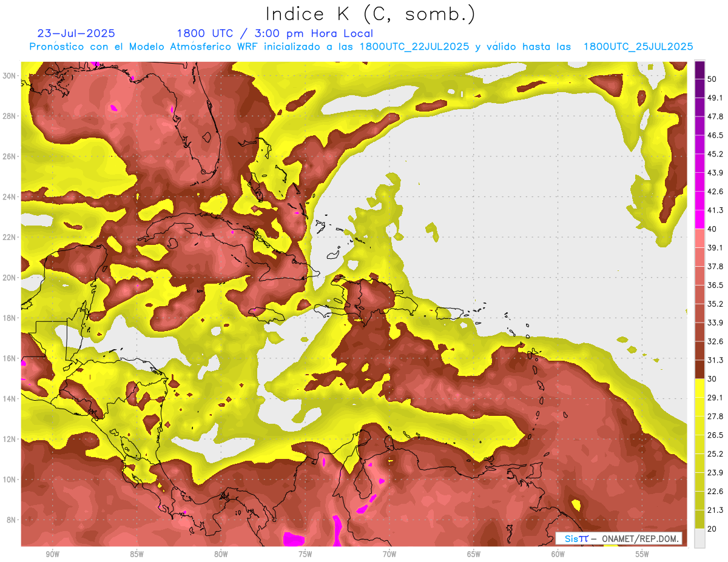Click the 90W longitude label
The height and width of the screenshot is (562, 728).
click(x=52, y=554)
